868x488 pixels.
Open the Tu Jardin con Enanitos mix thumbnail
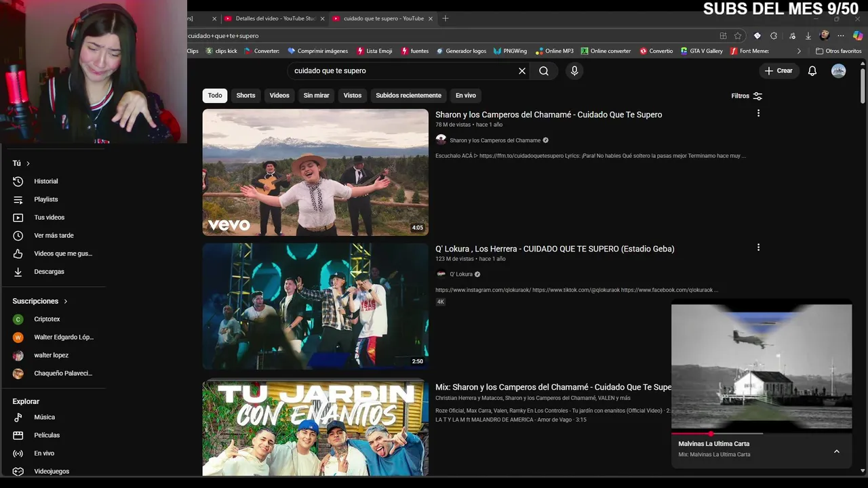tap(315, 427)
